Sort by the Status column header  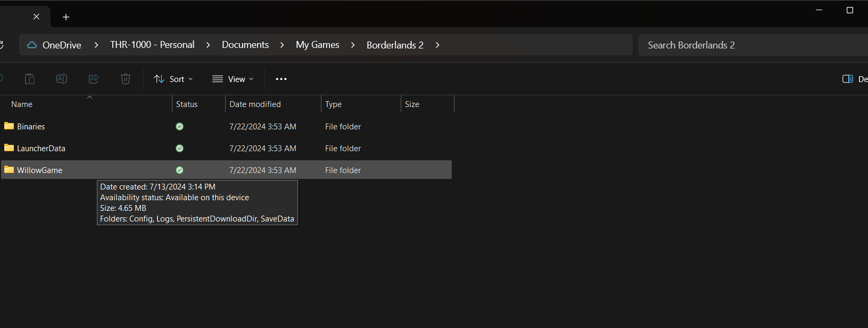click(199, 104)
